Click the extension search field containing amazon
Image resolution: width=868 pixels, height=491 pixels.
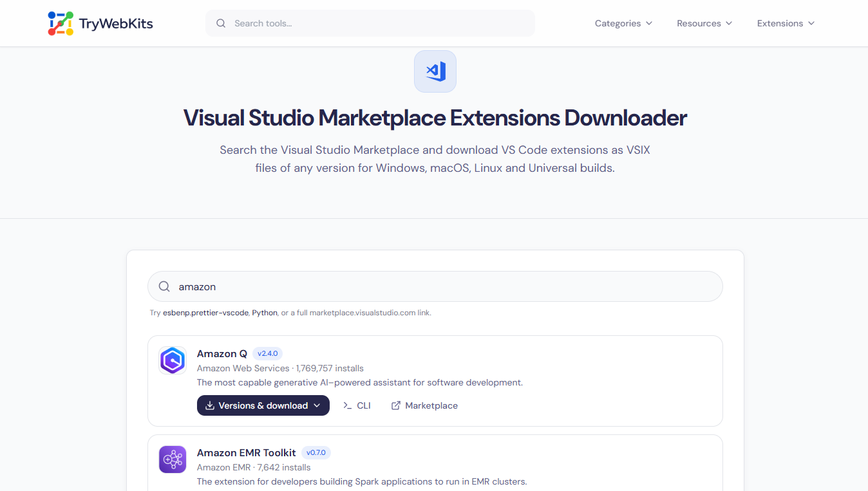[x=435, y=286]
